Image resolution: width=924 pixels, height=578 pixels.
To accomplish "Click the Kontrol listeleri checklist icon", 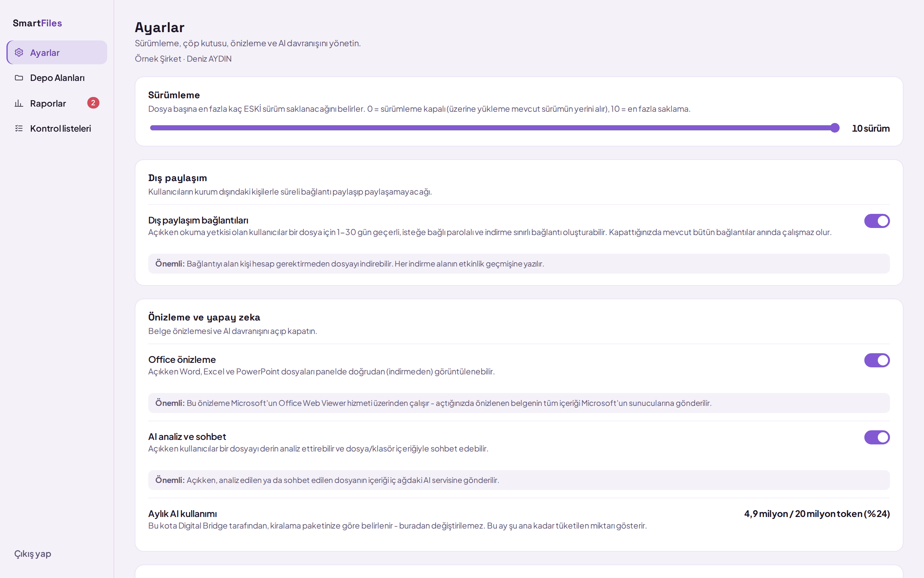I will pyautogui.click(x=19, y=128).
